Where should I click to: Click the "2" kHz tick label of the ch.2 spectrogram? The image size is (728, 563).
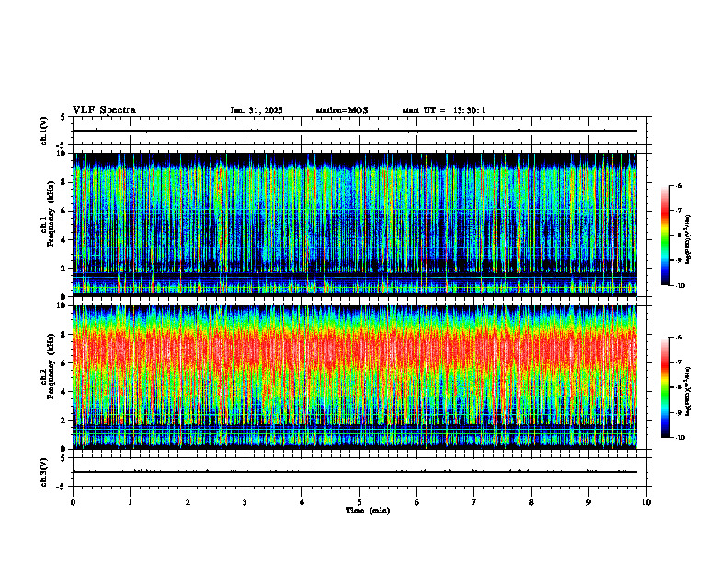pos(63,420)
